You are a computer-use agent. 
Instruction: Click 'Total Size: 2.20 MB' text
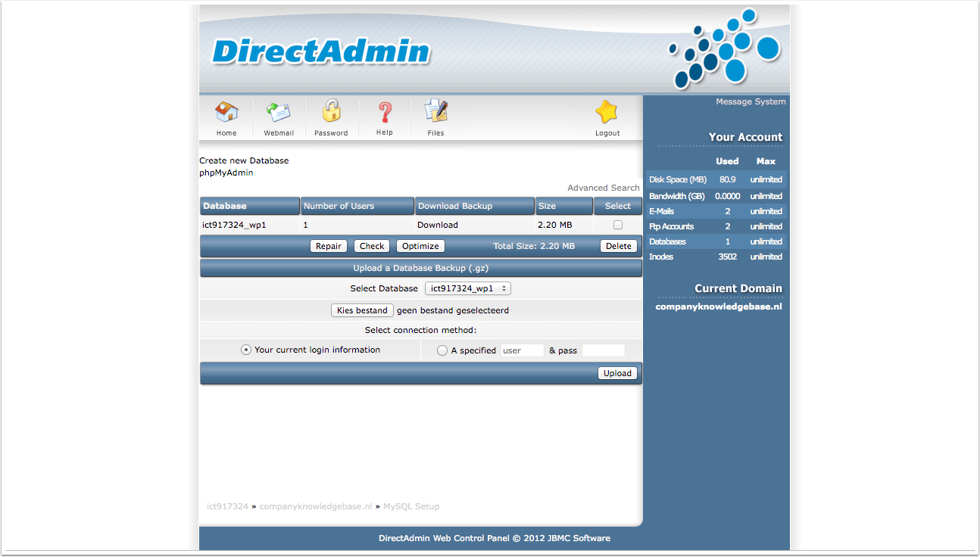pyautogui.click(x=534, y=246)
